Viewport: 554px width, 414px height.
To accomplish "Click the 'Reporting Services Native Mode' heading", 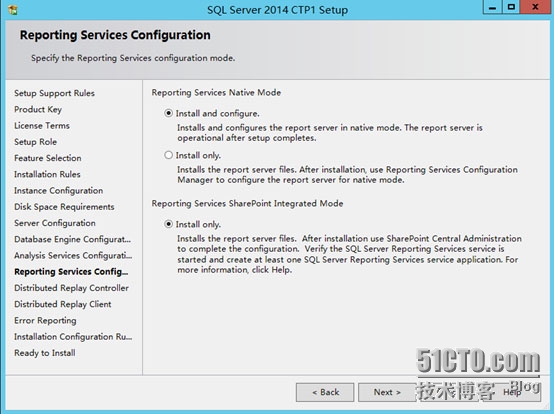I will 216,93.
